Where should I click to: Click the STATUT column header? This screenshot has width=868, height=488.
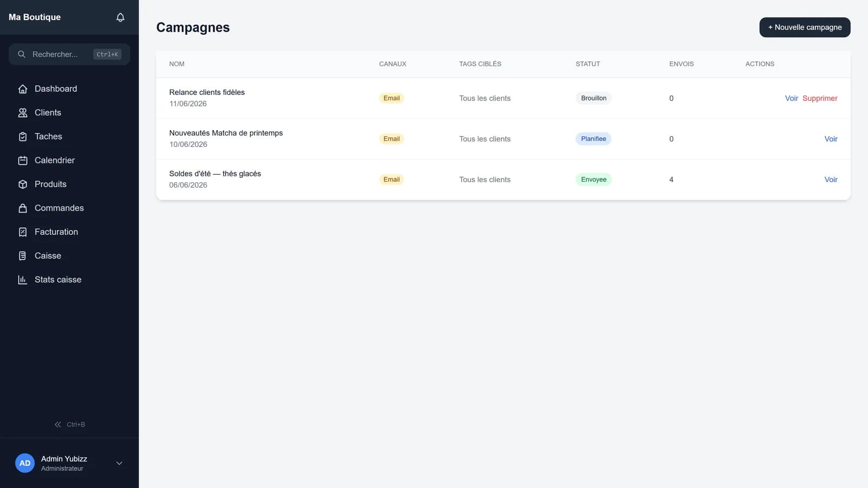coord(588,64)
